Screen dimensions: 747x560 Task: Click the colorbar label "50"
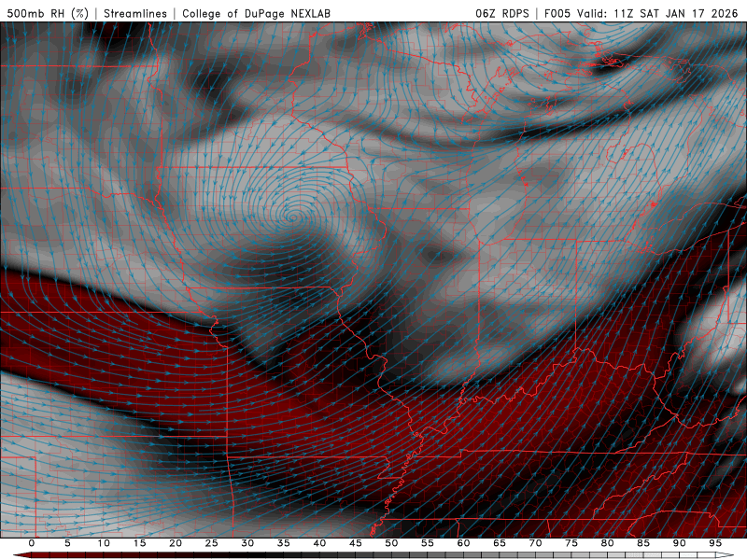click(391, 543)
